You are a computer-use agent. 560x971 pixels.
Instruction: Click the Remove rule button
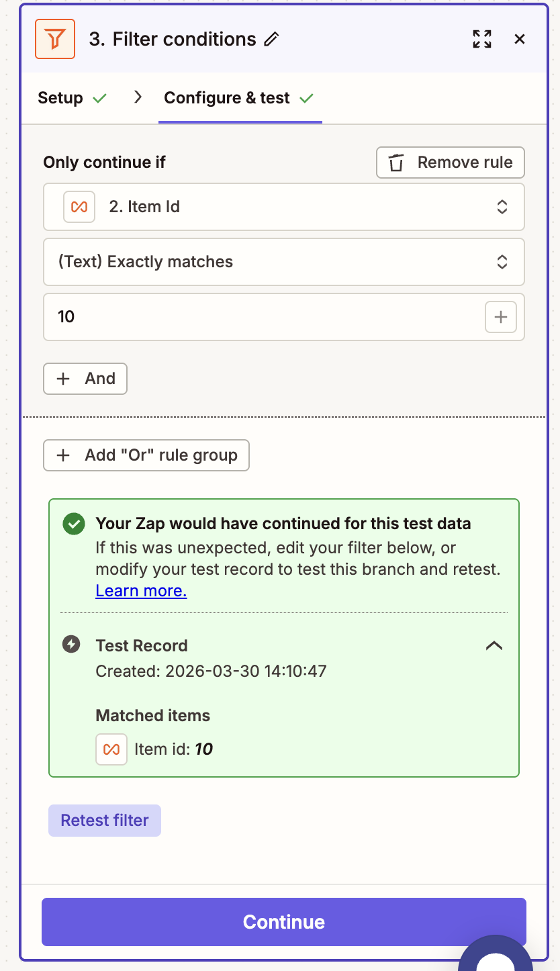(x=450, y=163)
